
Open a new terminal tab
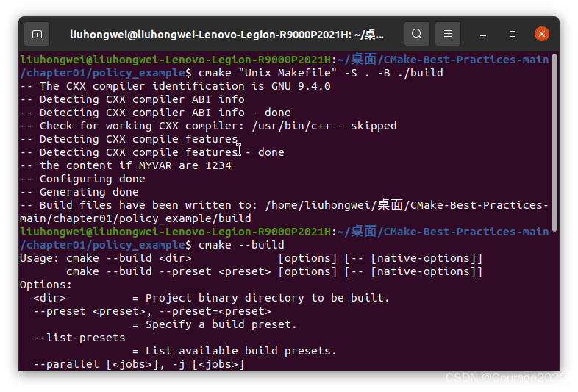[x=37, y=34]
